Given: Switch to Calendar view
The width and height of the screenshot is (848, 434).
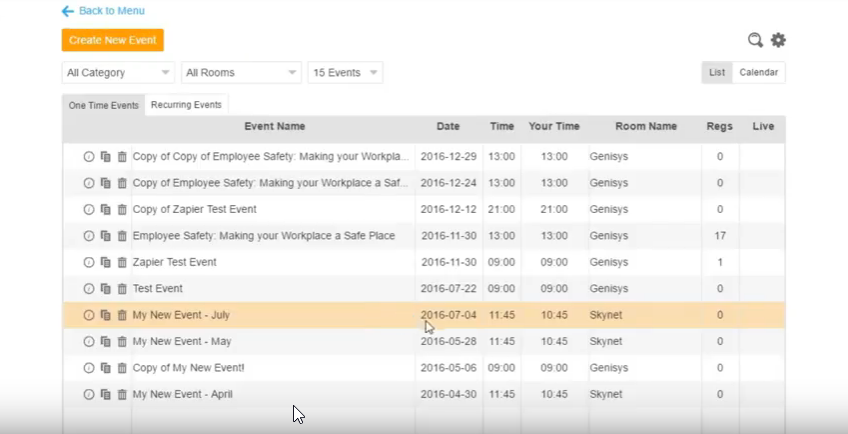Looking at the screenshot, I should [x=758, y=73].
